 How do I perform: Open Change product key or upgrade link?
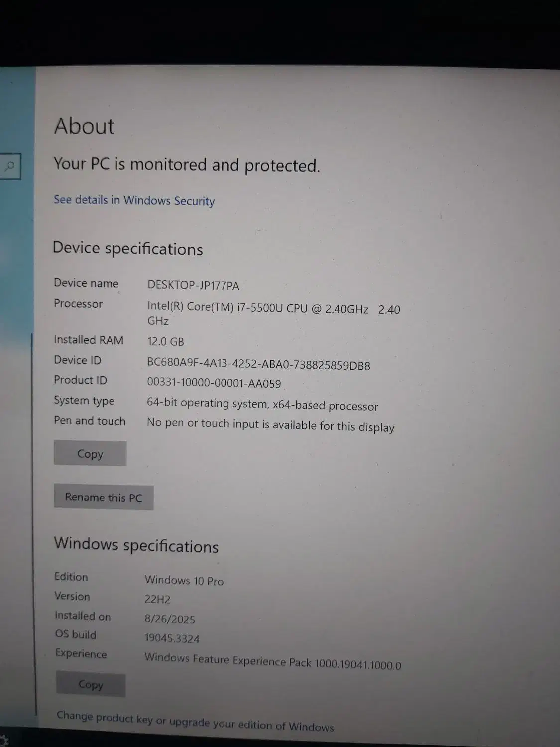195,722
